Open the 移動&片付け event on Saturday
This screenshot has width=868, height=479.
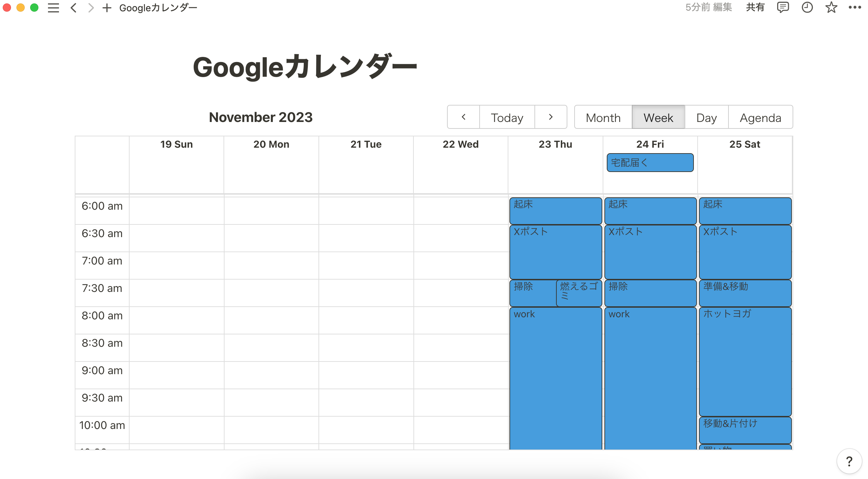coord(745,430)
